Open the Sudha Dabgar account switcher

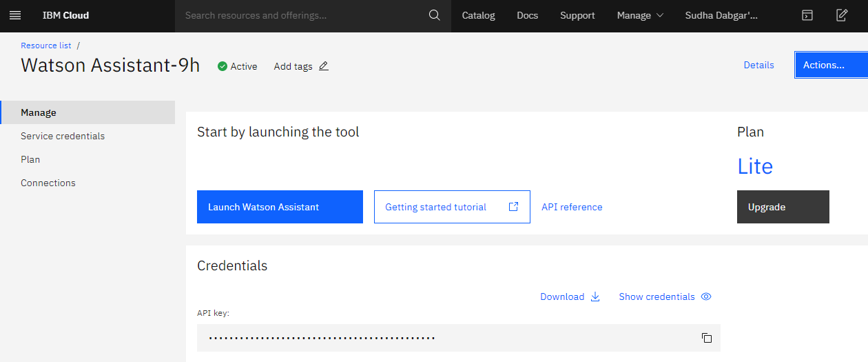click(721, 15)
